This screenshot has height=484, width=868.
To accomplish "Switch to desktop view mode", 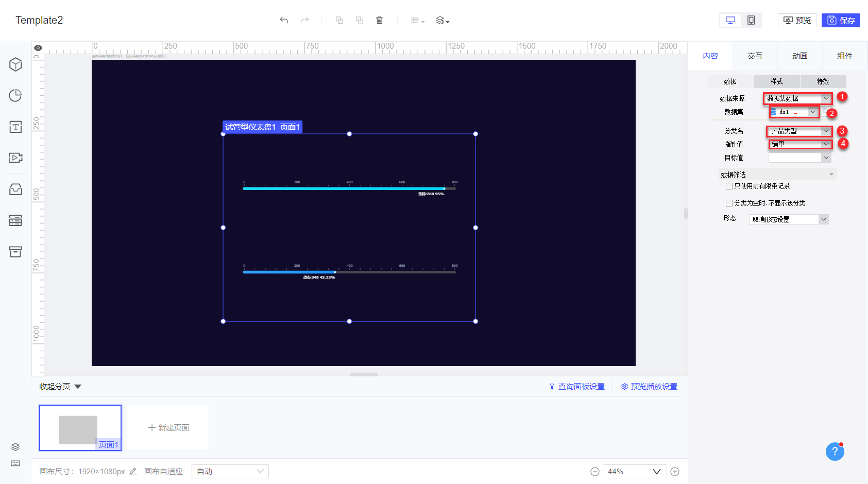I will [x=730, y=20].
